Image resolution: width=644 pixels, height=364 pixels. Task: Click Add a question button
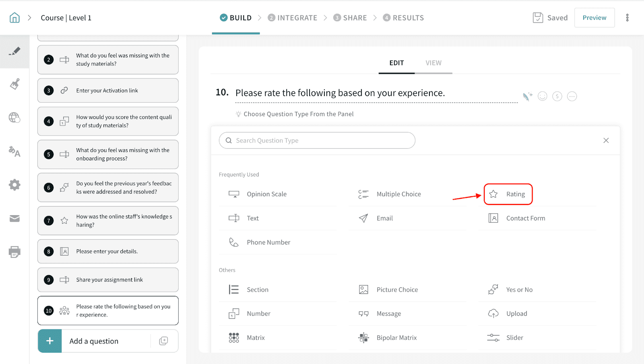coord(94,341)
